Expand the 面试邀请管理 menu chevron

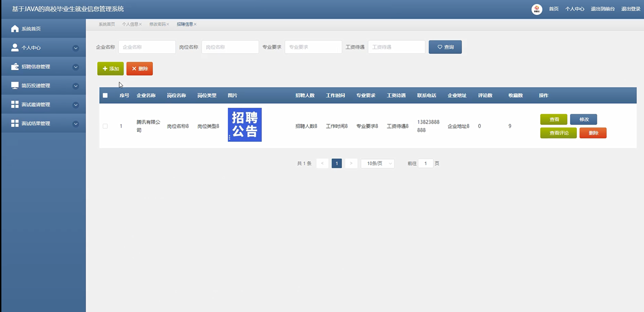(x=76, y=105)
